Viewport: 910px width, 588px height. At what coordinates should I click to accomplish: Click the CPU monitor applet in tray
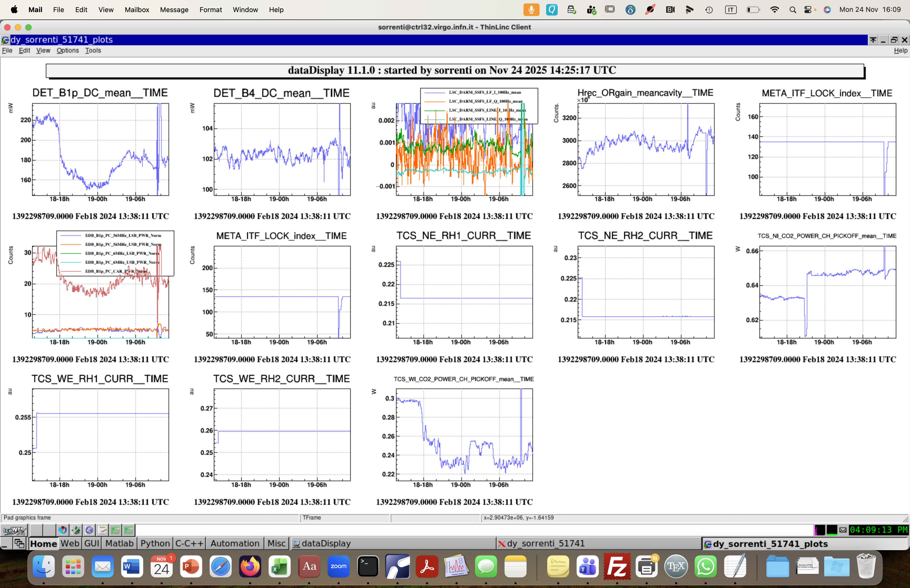tap(819, 530)
